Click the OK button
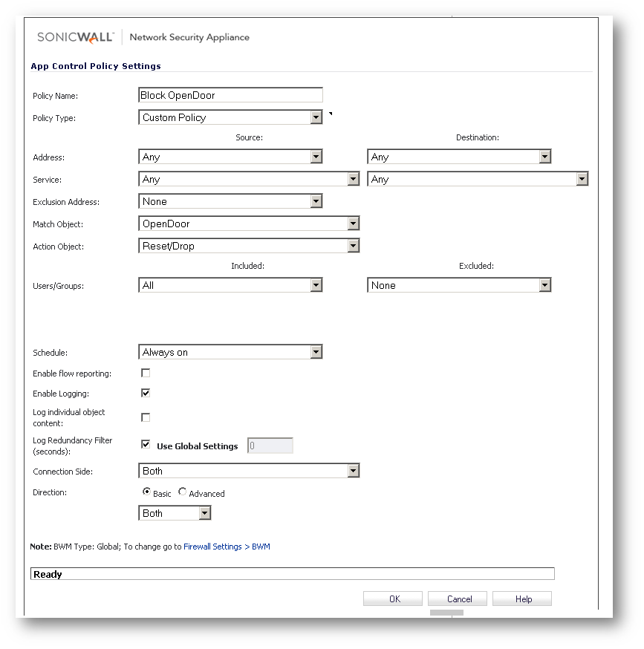 tap(393, 599)
